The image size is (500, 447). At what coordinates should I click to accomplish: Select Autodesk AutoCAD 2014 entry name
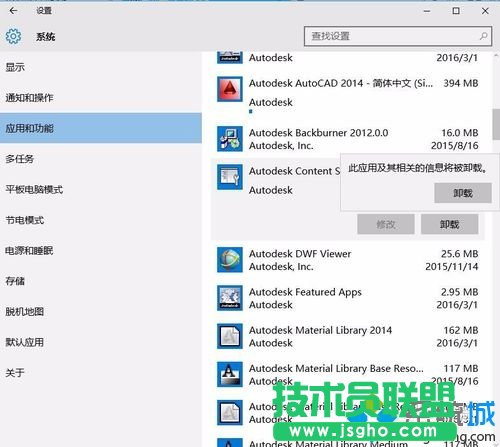[341, 83]
